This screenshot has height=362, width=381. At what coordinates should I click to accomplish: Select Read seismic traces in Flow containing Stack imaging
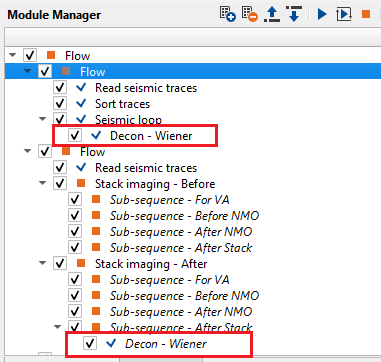coord(146,168)
